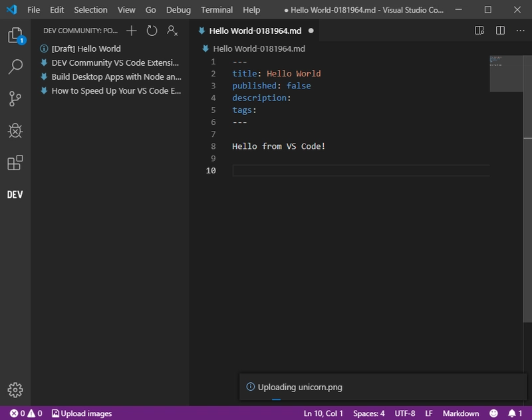Click the 'Hello from VS Code!' text line

[279, 146]
